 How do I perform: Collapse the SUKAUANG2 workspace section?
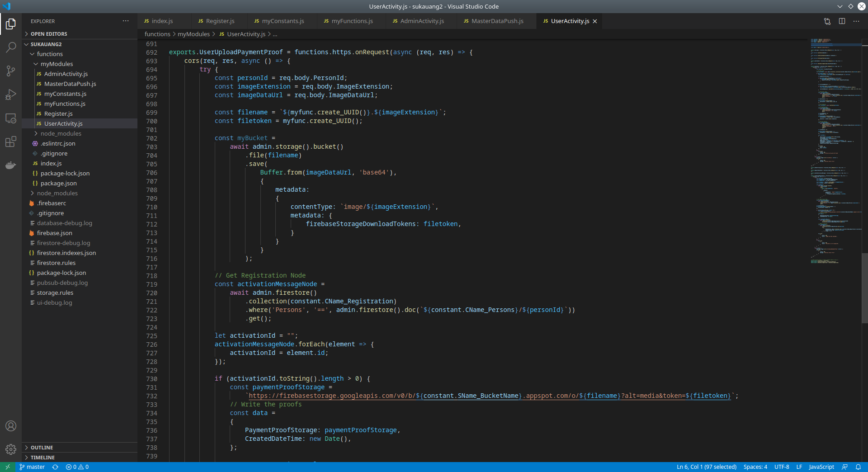80,44
